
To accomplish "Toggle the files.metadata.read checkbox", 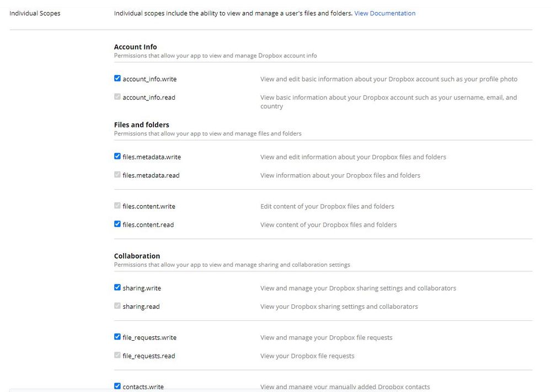I will coord(117,175).
